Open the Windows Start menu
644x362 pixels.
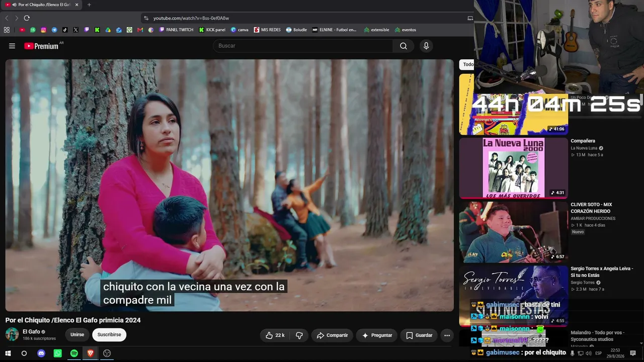coord(8,353)
